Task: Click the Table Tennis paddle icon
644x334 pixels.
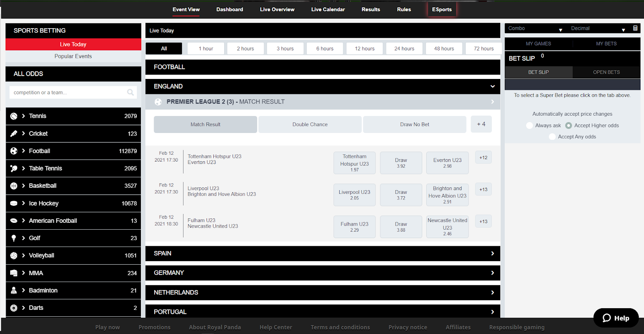Action: [14, 168]
